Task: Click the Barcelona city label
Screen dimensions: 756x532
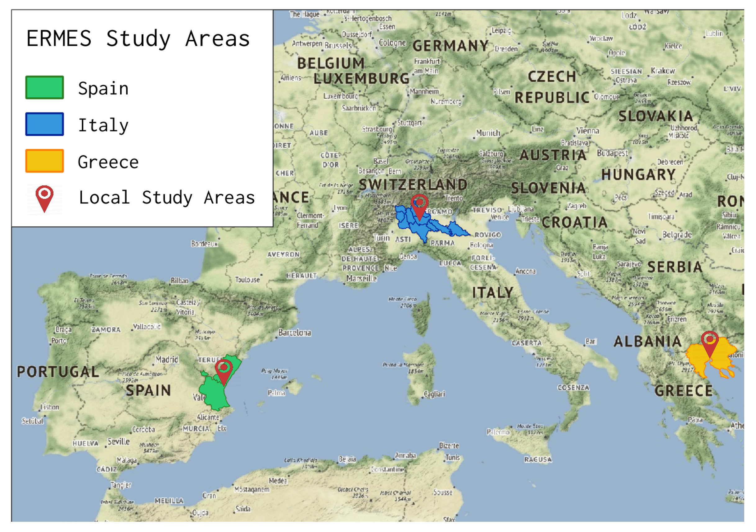Action: 294,333
